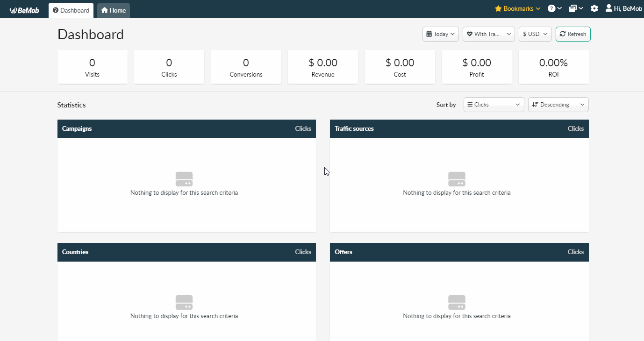This screenshot has height=341, width=644.
Task: Open the USD currency dropdown
Action: point(535,34)
